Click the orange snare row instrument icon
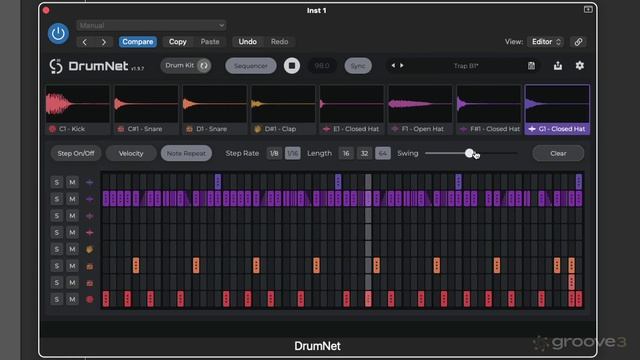 pos(89,266)
